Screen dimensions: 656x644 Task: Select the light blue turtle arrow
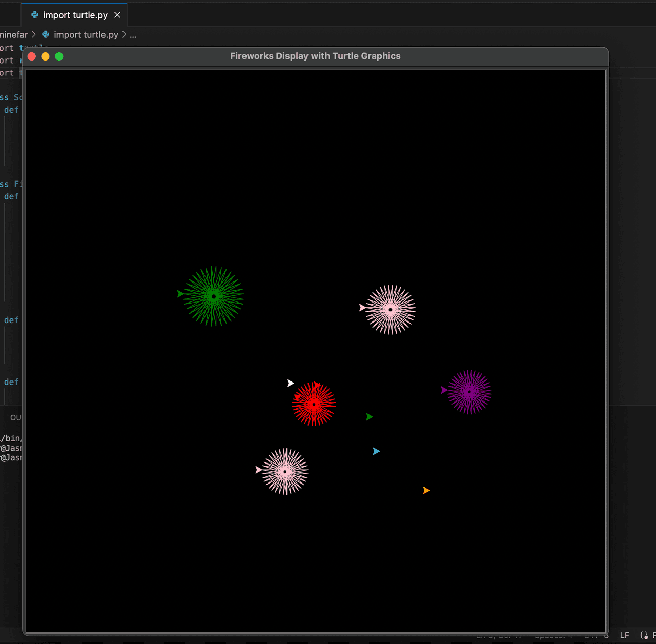coord(376,451)
